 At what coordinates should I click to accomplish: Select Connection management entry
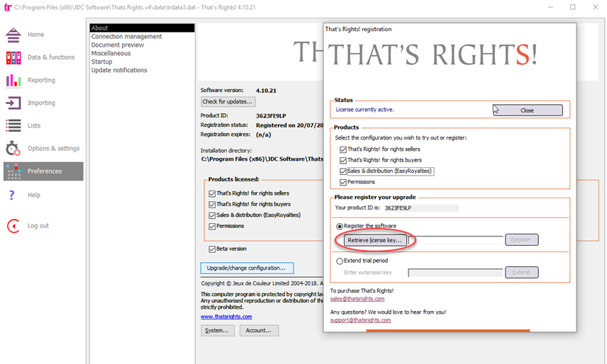(127, 36)
